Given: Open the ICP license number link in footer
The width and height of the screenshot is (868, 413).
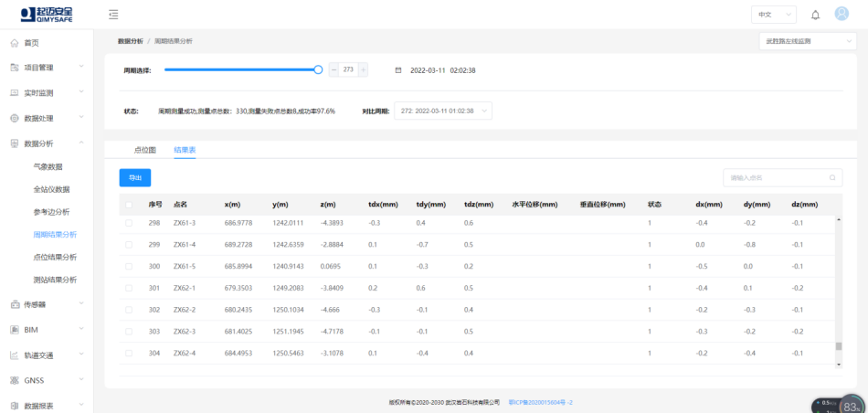Looking at the screenshot, I should pos(540,402).
